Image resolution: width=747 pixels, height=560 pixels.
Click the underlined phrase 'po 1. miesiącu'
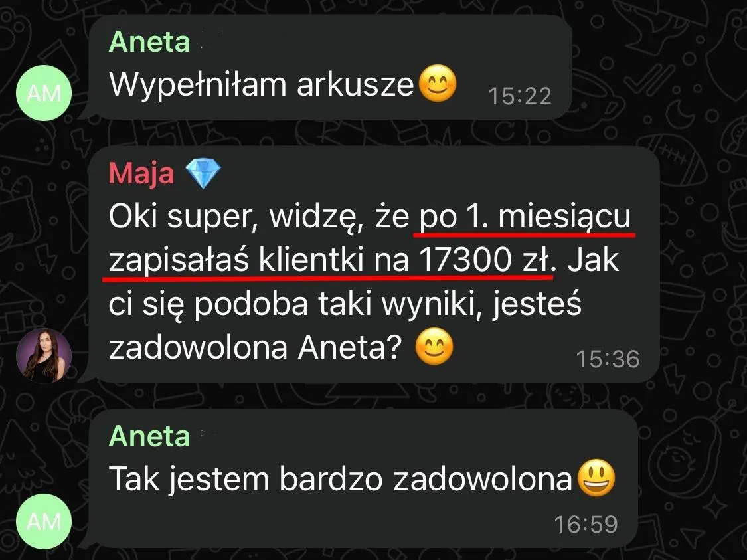coord(525,217)
